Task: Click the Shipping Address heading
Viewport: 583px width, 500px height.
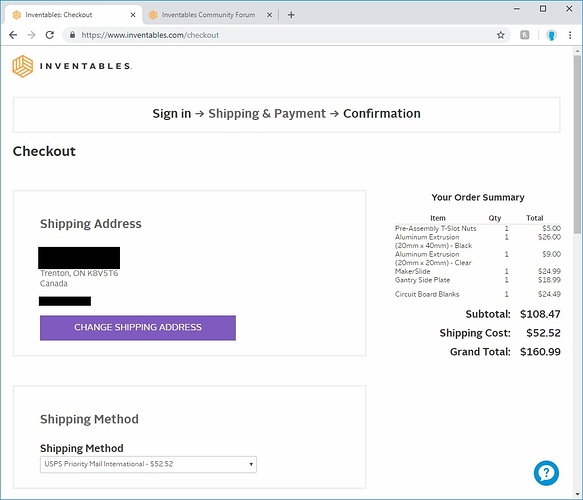Action: 91,224
